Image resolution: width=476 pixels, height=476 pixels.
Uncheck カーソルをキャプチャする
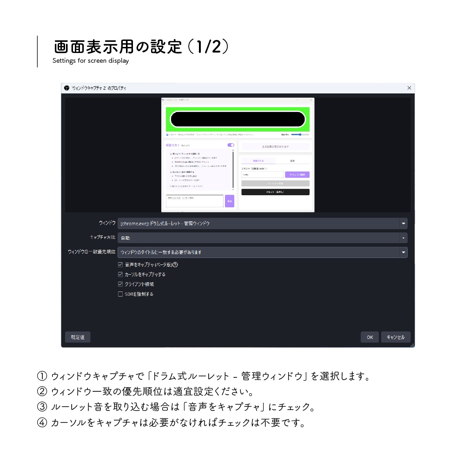pos(119,275)
